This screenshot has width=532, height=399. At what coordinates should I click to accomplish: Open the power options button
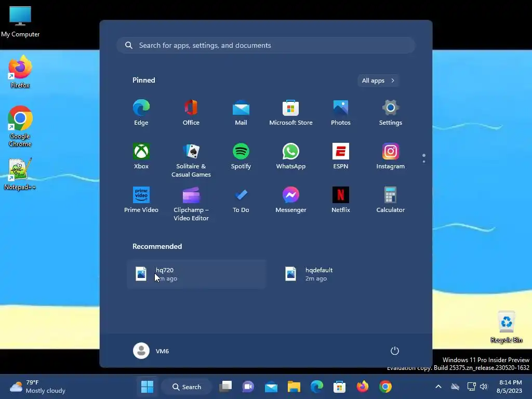pos(395,351)
